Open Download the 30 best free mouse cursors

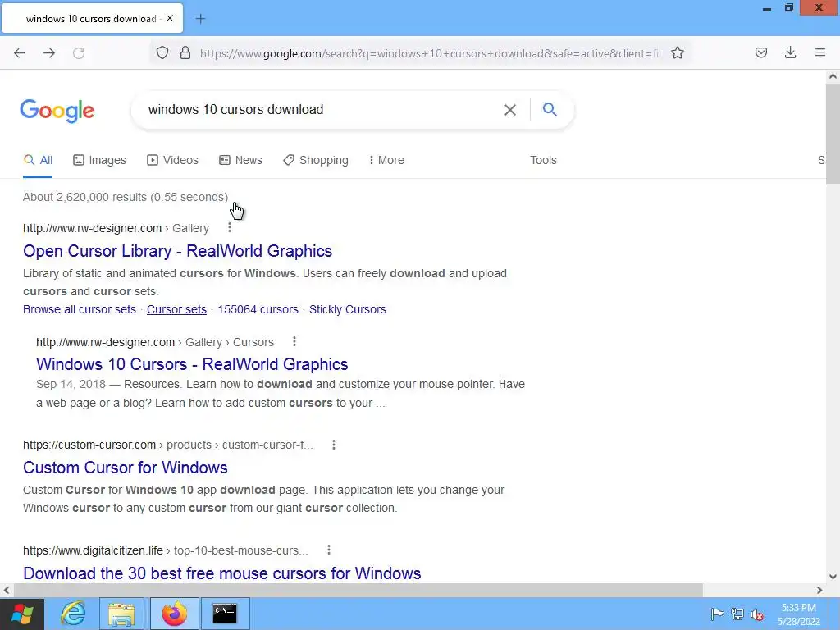[221, 573]
